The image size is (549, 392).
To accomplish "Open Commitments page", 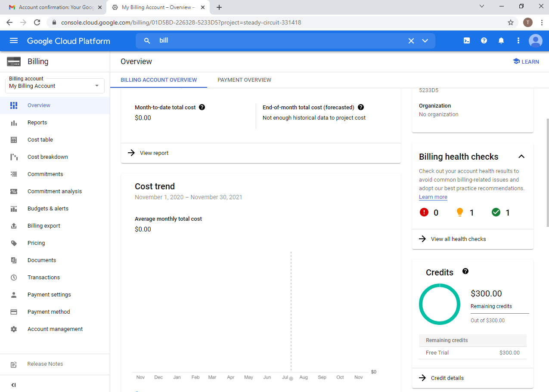I will (55, 174).
